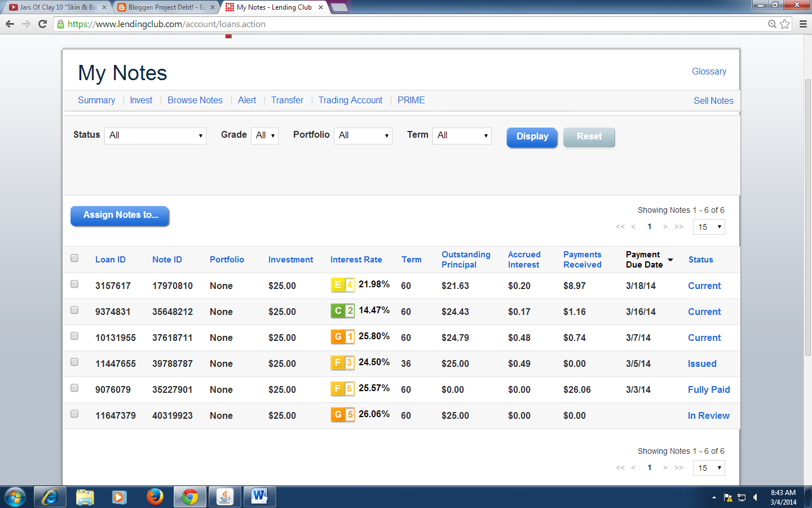The width and height of the screenshot is (812, 508).
Task: Click the Reset filters button
Action: [x=589, y=137]
